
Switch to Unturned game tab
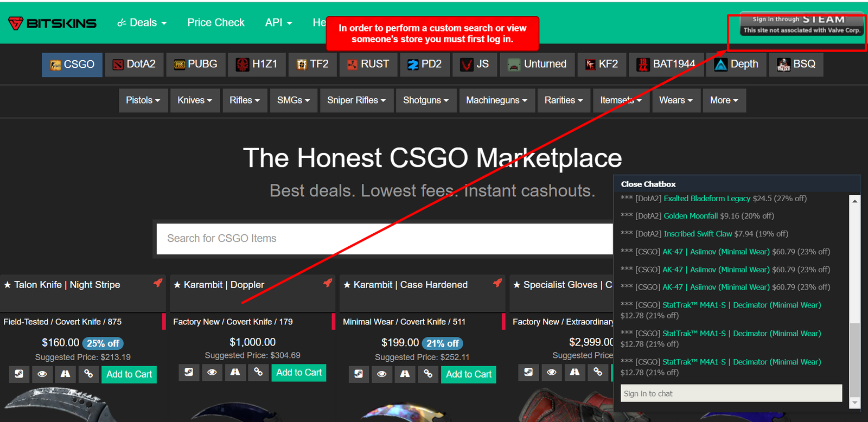coord(537,65)
